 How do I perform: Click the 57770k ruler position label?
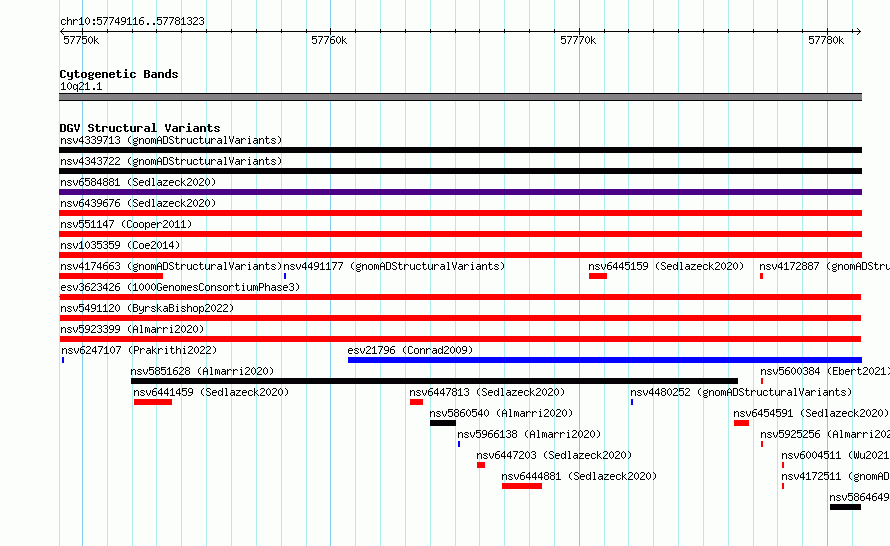pos(578,40)
